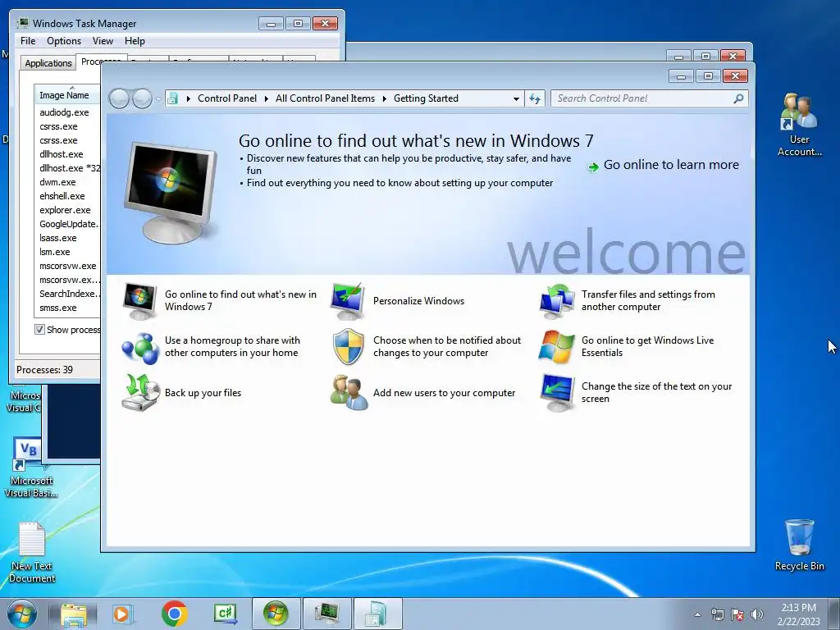The height and width of the screenshot is (630, 840).
Task: Expand the address bar history dropdown
Action: pos(516,98)
